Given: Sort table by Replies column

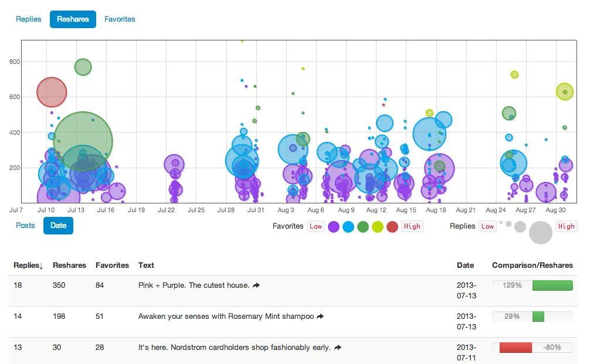Looking at the screenshot, I should (28, 266).
